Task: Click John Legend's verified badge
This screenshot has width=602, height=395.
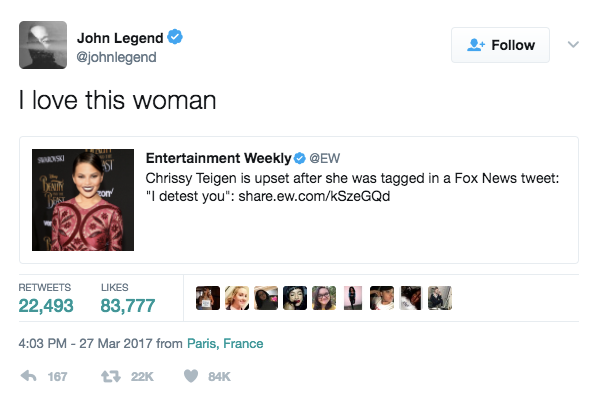Action: [x=175, y=37]
